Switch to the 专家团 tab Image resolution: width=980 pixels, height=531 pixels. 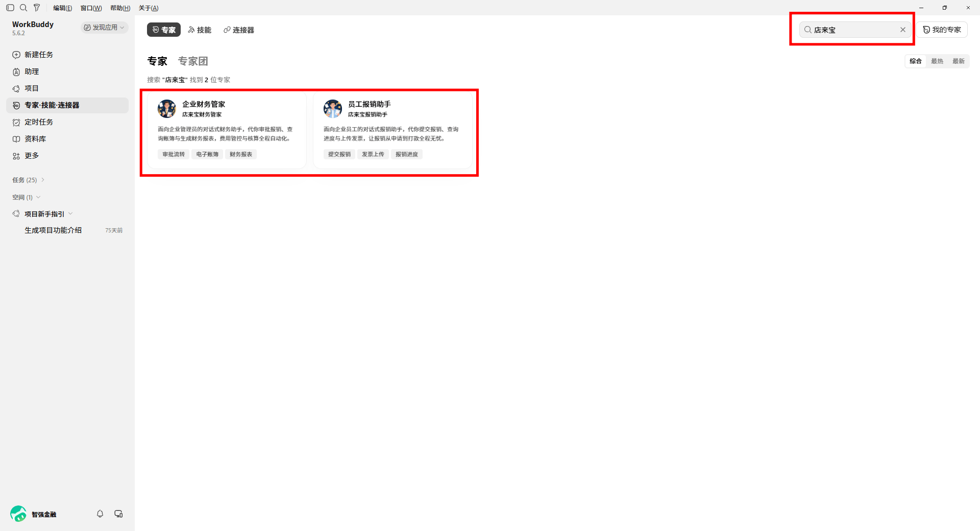click(x=193, y=61)
